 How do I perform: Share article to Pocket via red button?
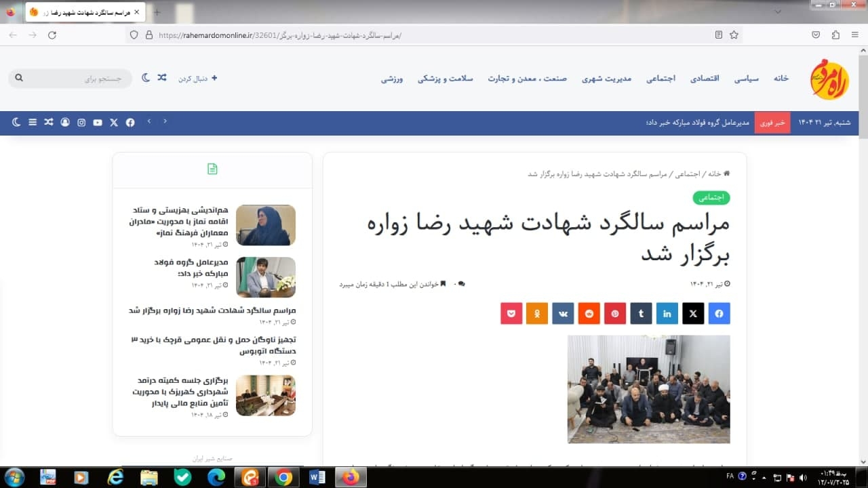pyautogui.click(x=511, y=314)
